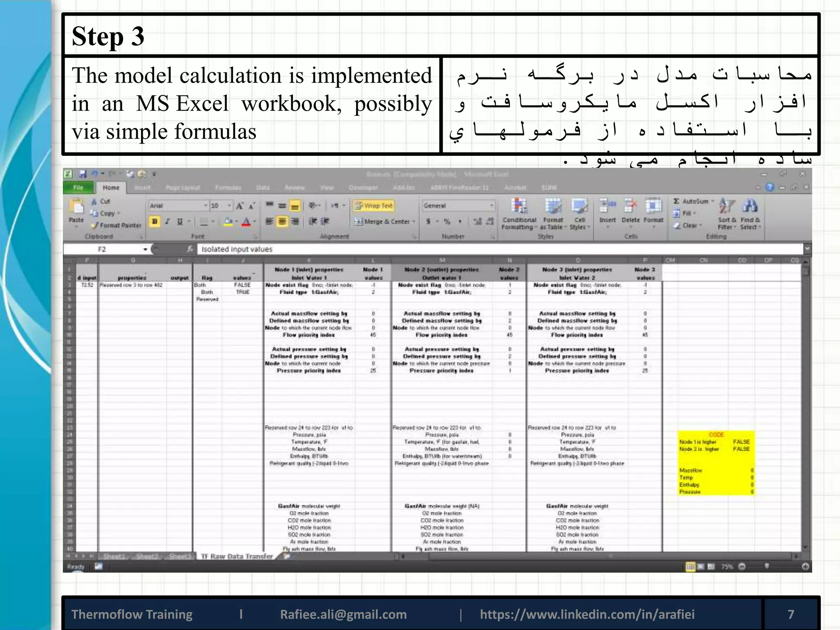Click the blue Help question mark icon
The height and width of the screenshot is (630, 840).
pyautogui.click(x=770, y=187)
